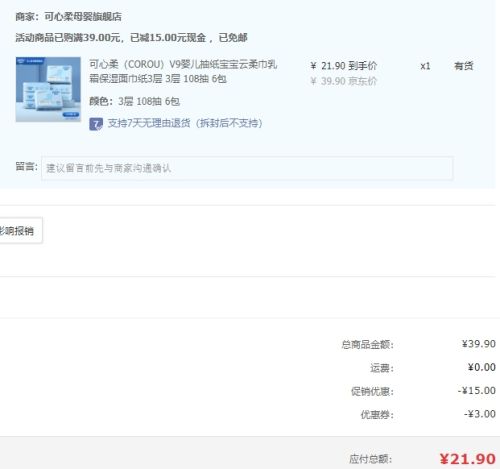This screenshot has height=469, width=500.
Task: Click the 留言 message input field
Action: pyautogui.click(x=247, y=168)
